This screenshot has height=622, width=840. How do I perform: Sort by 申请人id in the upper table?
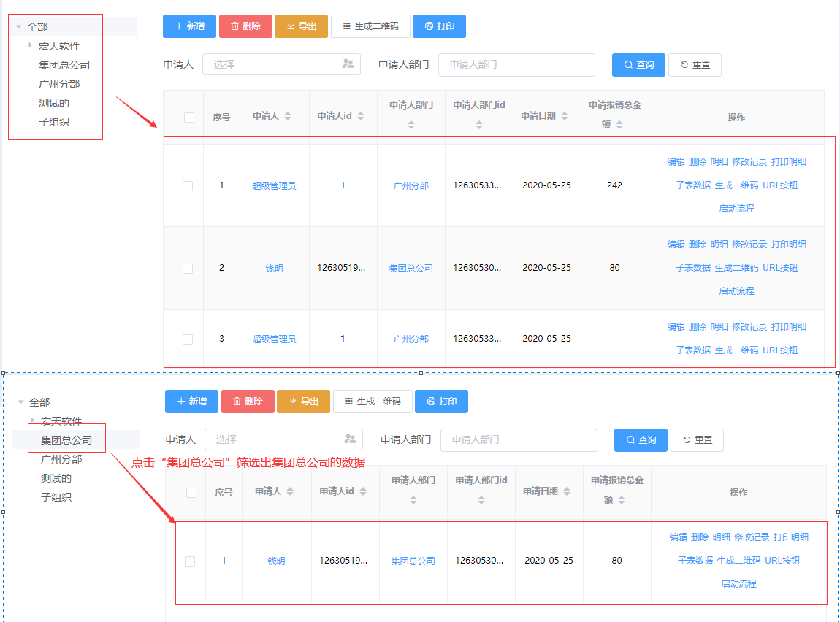[361, 117]
